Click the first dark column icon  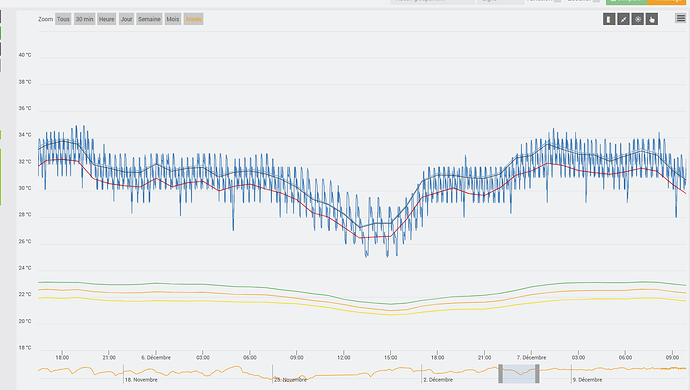click(x=609, y=19)
